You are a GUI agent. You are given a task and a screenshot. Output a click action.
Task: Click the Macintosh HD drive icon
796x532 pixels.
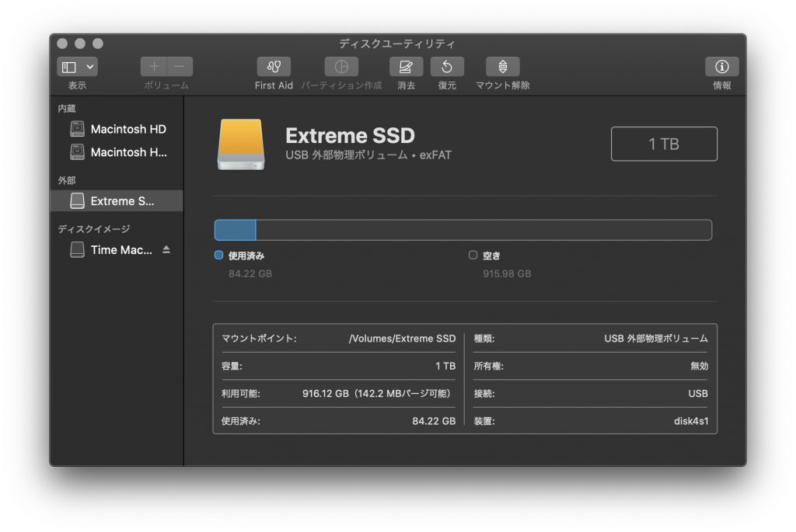point(77,129)
